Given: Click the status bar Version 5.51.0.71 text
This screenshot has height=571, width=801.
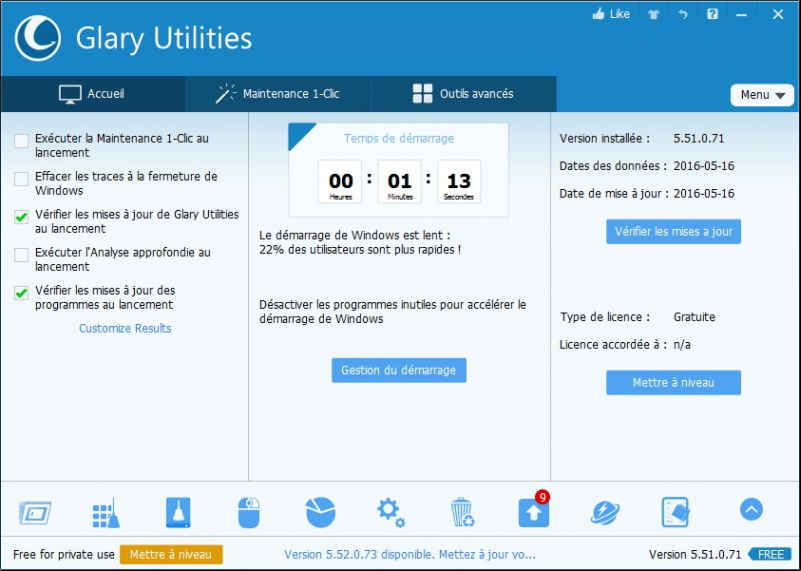Looking at the screenshot, I should (695, 555).
